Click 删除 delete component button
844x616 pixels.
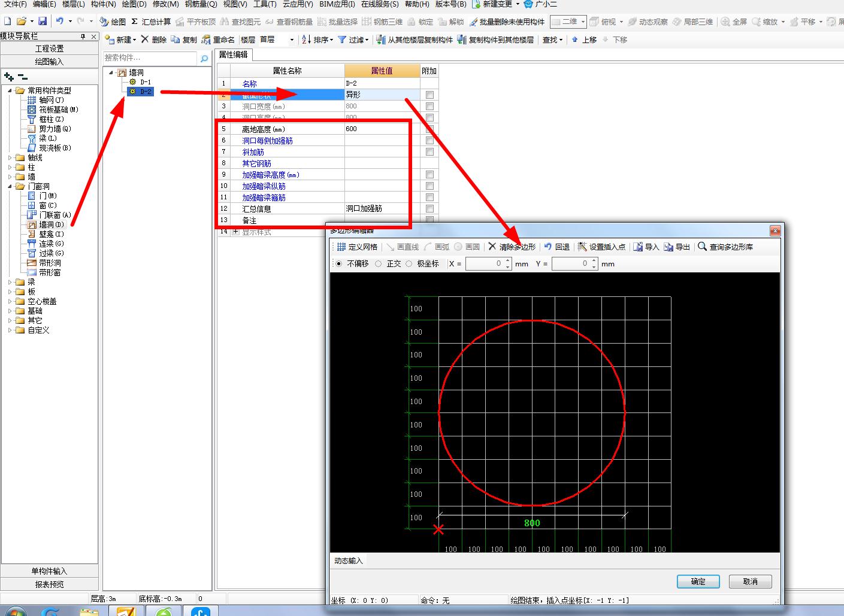[x=154, y=40]
